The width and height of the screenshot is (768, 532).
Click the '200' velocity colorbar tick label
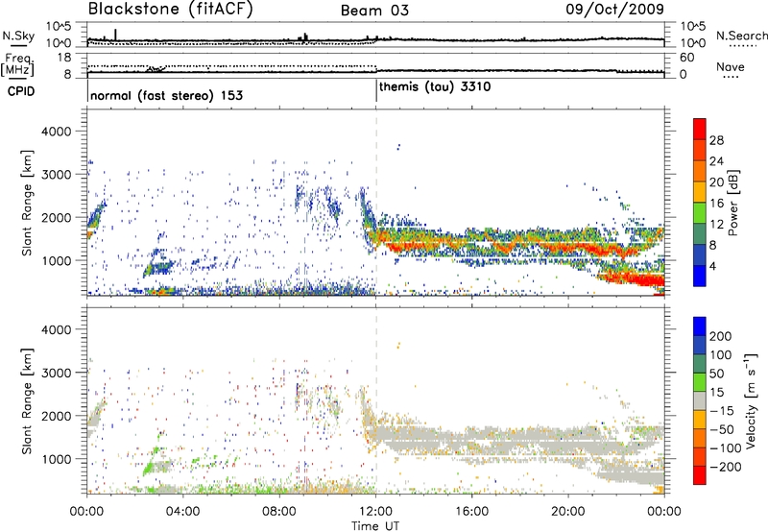[x=721, y=336]
